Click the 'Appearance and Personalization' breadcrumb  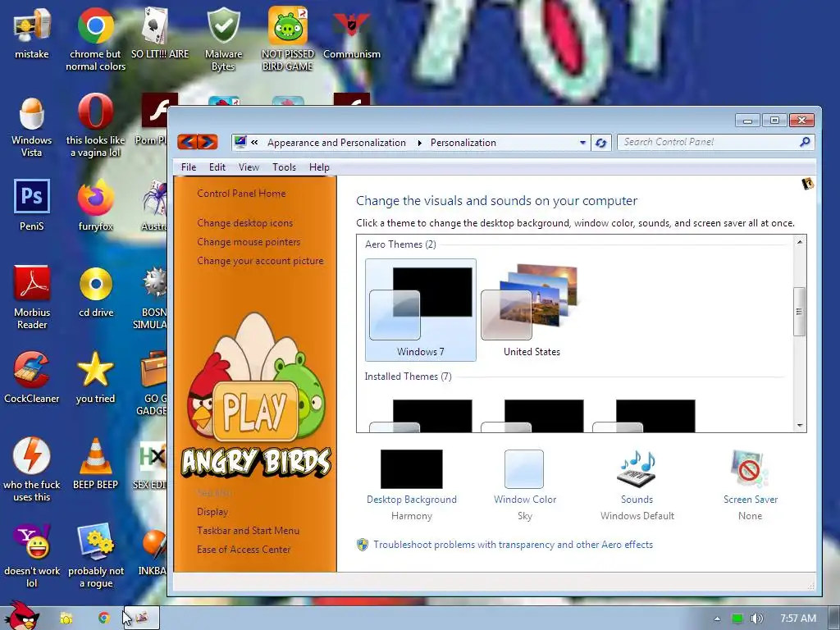coord(336,143)
